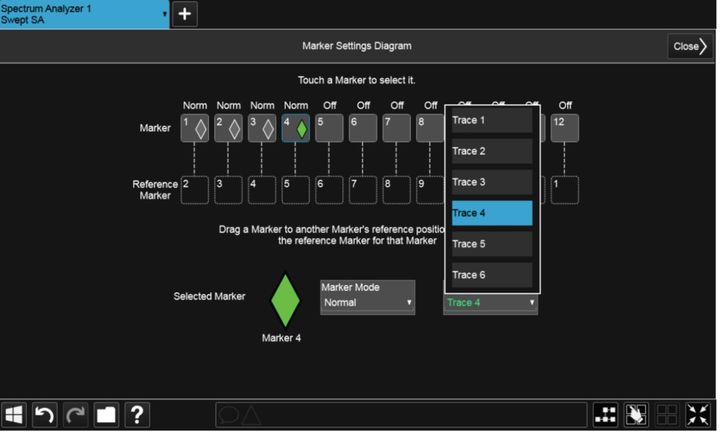Choose Trace 5 from the list
720x432 pixels.
pyautogui.click(x=492, y=244)
